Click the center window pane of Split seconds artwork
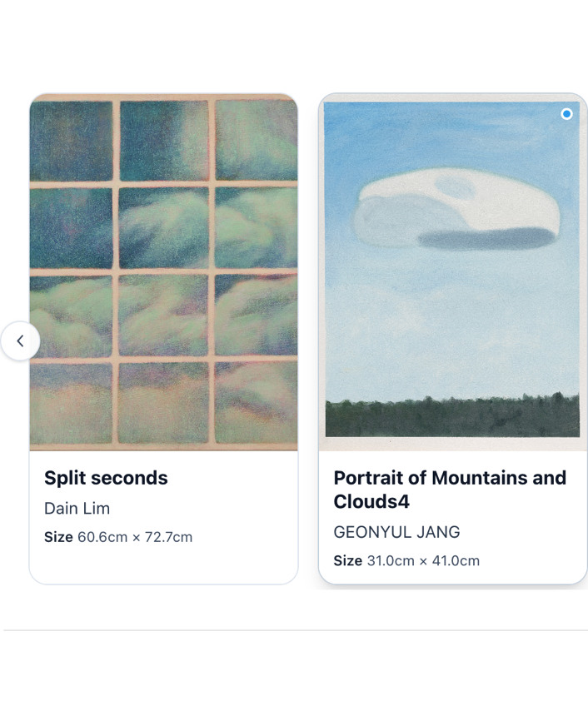The image size is (588, 716). pos(164,226)
